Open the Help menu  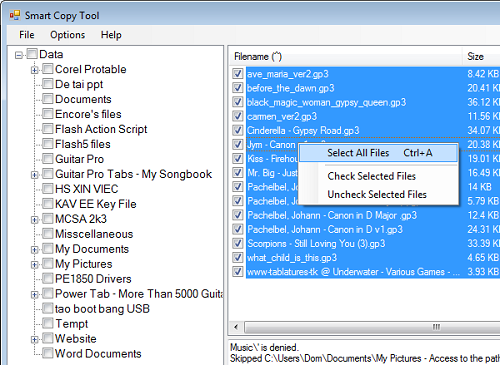(111, 35)
